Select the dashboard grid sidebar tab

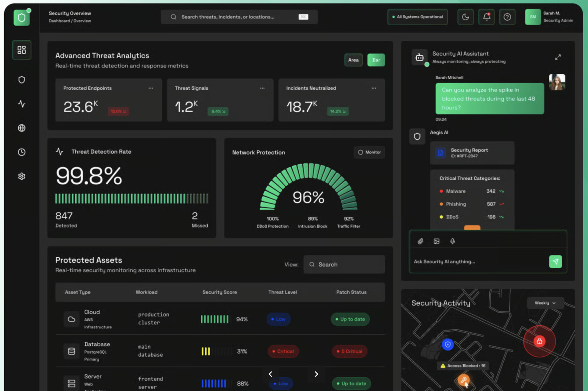coord(22,50)
